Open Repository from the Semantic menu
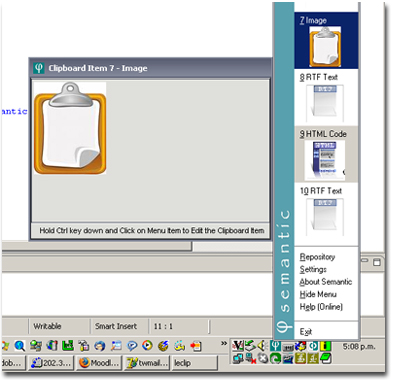This screenshot has width=394, height=381. point(317,257)
